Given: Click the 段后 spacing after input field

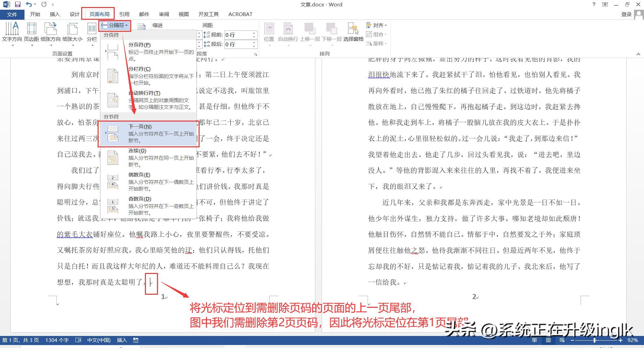Looking at the screenshot, I should tap(238, 44).
